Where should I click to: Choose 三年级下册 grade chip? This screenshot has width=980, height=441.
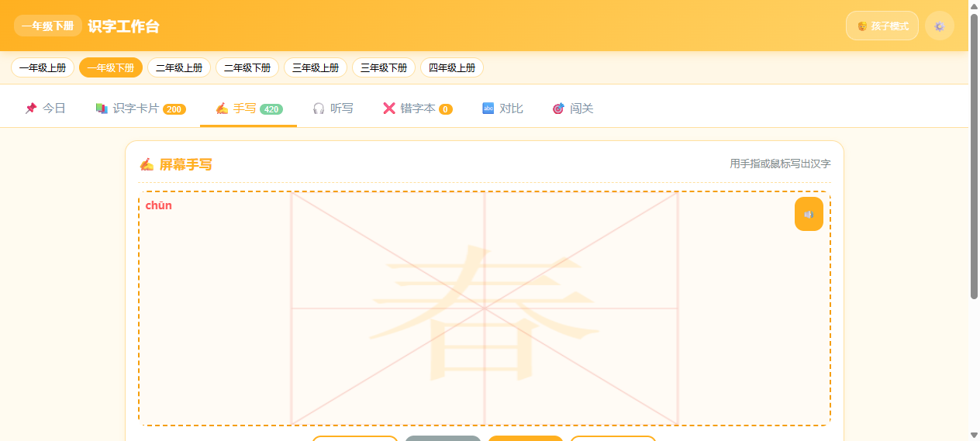pyautogui.click(x=384, y=67)
